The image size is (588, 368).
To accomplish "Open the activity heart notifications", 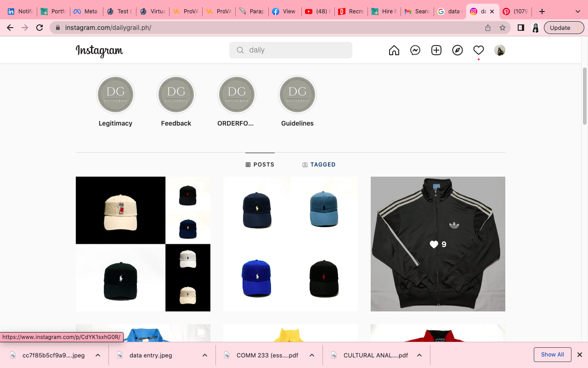I will pos(479,50).
